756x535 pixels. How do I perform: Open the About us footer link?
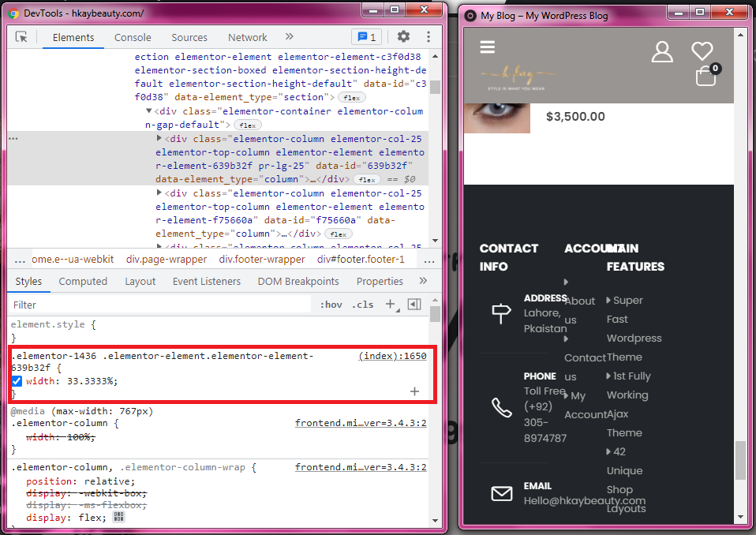[579, 310]
